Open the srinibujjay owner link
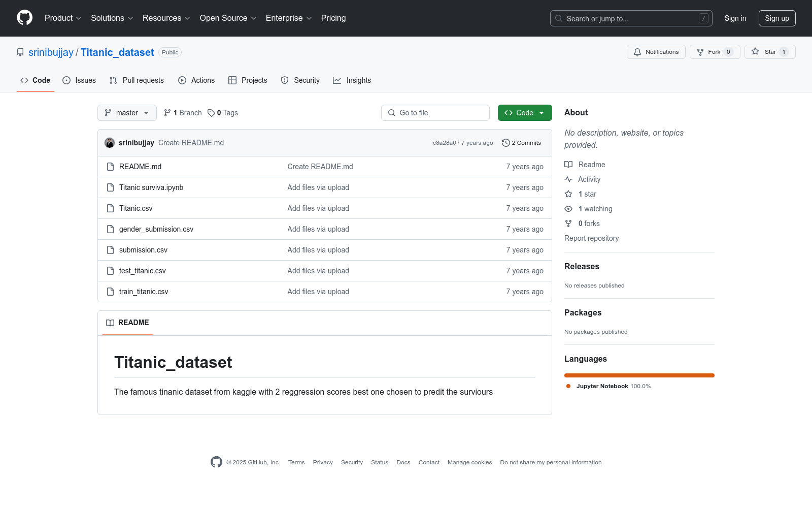 tap(51, 52)
